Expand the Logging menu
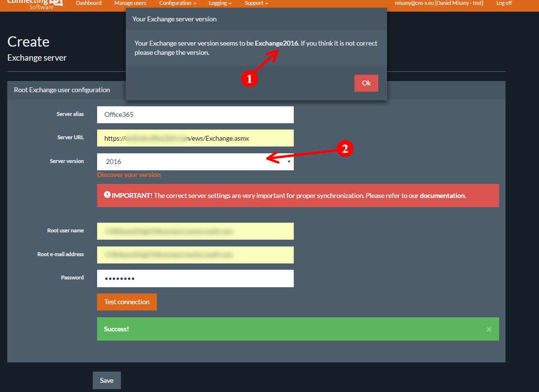This screenshot has width=539, height=392. [220, 3]
